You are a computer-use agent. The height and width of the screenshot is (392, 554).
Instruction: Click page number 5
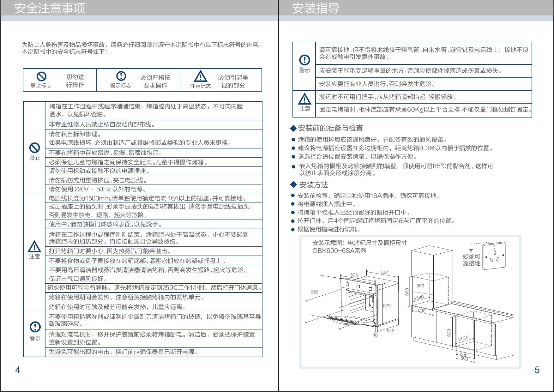pos(537,370)
